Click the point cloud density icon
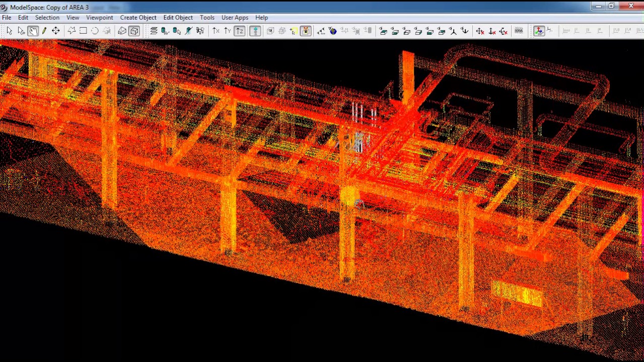Viewport: 644px width, 362px height. pyautogui.click(x=519, y=31)
